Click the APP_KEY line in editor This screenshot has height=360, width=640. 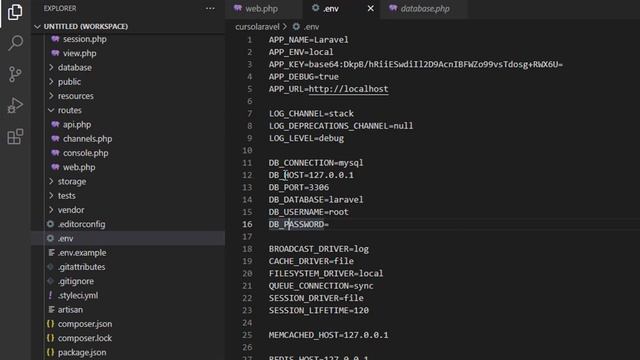click(x=416, y=64)
